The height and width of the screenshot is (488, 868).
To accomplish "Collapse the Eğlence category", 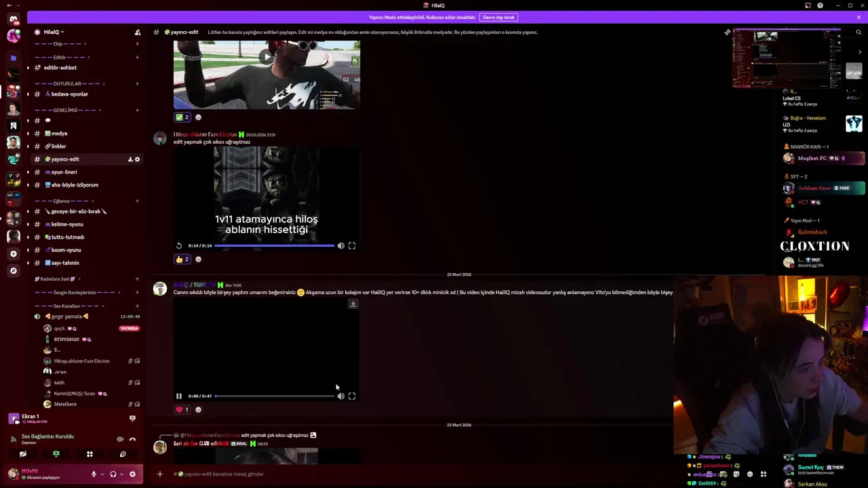I will click(x=62, y=201).
